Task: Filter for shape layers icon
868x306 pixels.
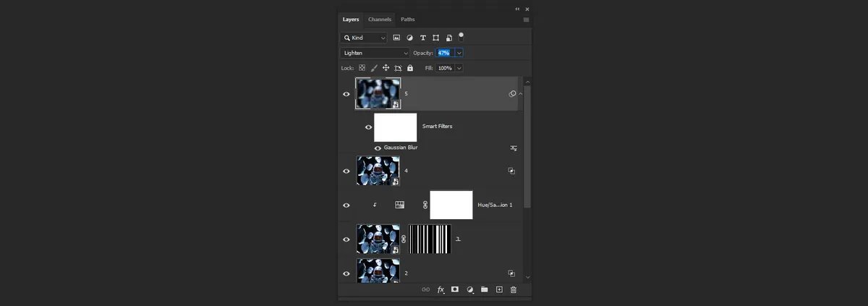Action: (x=435, y=38)
